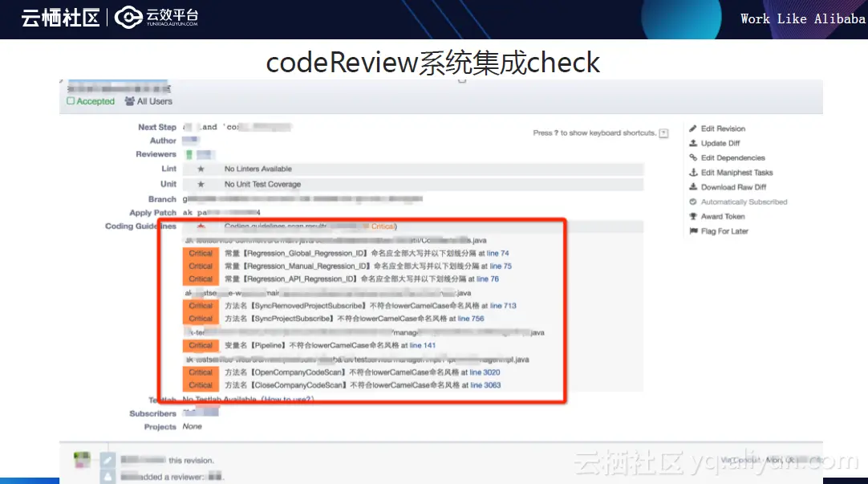Click Critical badge for CloseCompanyCodeScan

(x=201, y=385)
